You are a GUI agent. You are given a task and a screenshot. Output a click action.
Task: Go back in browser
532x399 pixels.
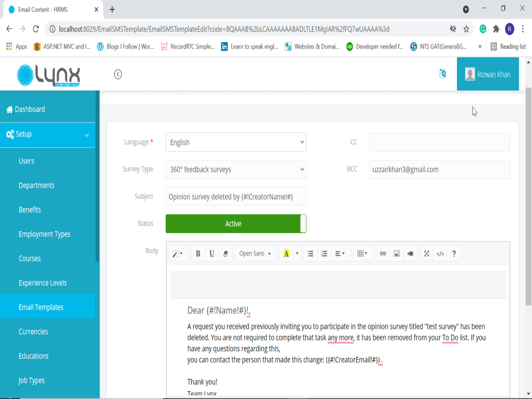9,29
